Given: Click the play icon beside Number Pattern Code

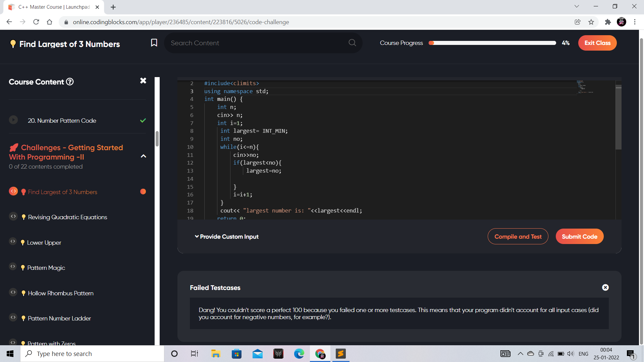Looking at the screenshot, I should (13, 120).
